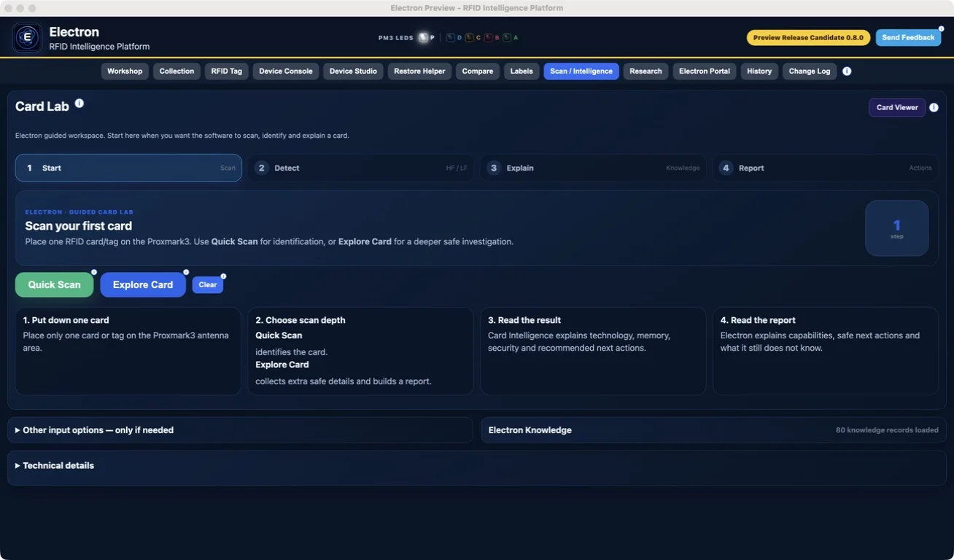Go to the Labels tab
The width and height of the screenshot is (954, 560).
tap(521, 71)
